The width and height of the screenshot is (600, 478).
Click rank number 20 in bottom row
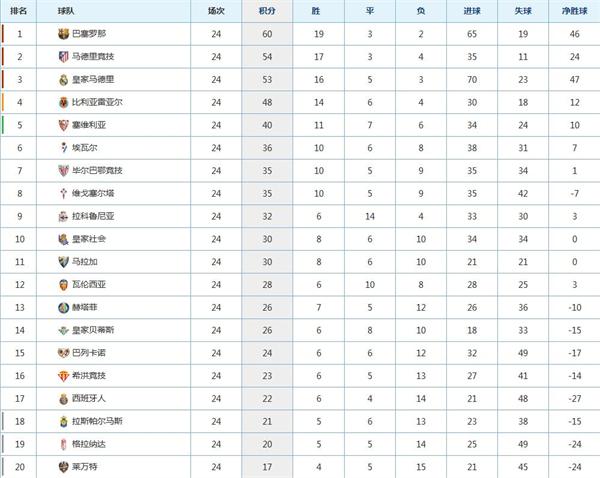20,465
